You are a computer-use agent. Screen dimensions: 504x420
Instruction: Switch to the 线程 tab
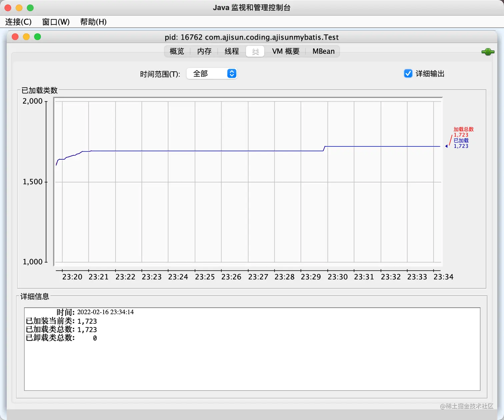(232, 51)
